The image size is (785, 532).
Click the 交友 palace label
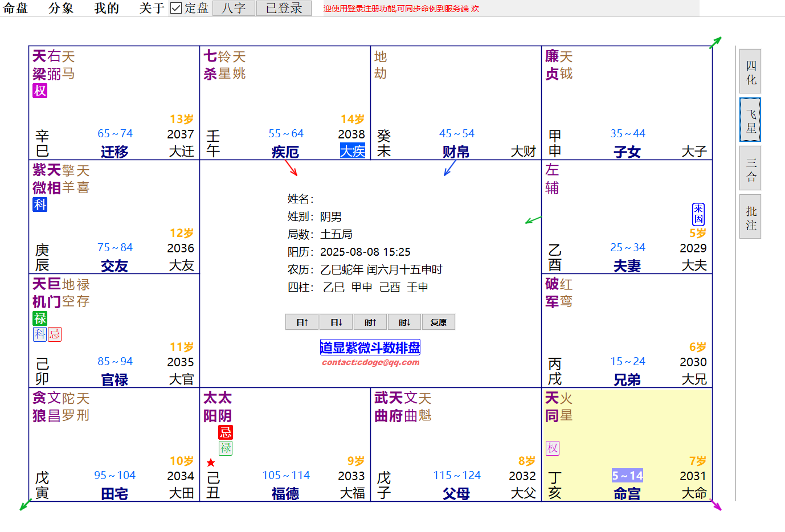pos(115,266)
